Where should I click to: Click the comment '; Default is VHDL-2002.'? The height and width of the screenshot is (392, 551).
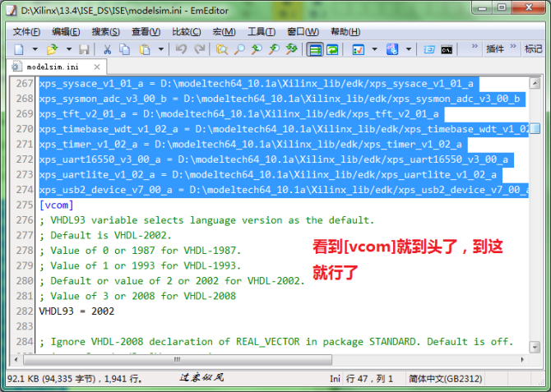point(105,235)
